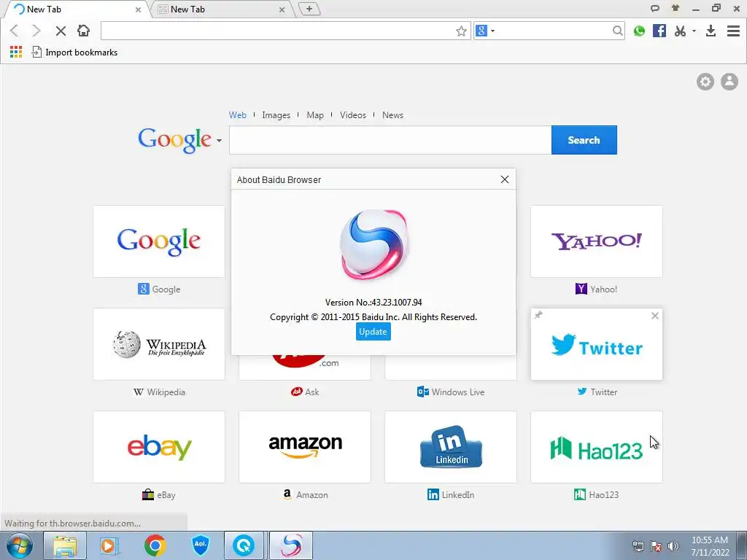Open Windows Media Player from taskbar
The height and width of the screenshot is (560, 747).
[x=109, y=546]
